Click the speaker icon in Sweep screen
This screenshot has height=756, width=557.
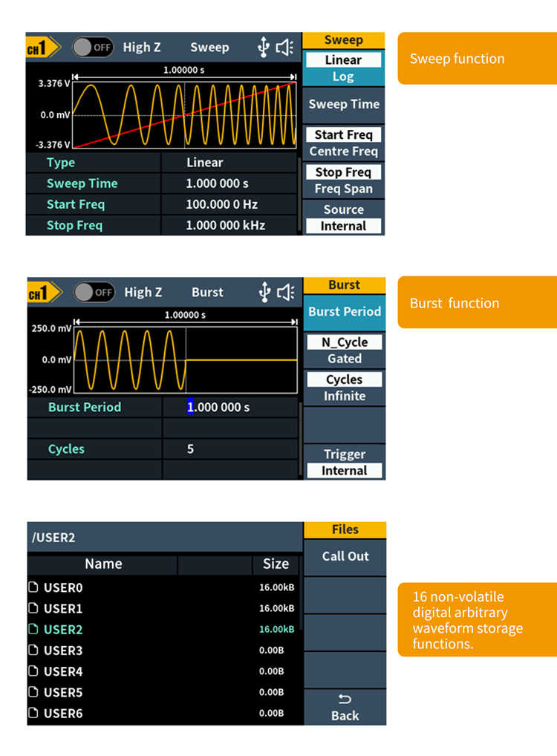[285, 47]
